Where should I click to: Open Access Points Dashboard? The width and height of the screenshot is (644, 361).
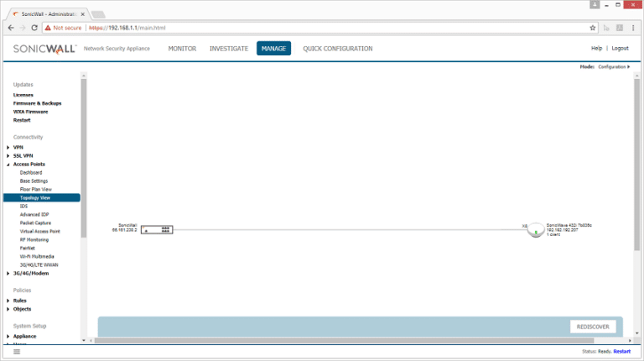click(x=31, y=173)
